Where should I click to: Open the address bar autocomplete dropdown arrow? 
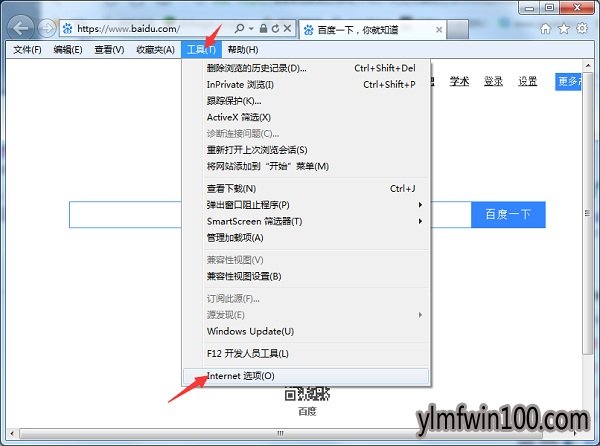pyautogui.click(x=251, y=29)
